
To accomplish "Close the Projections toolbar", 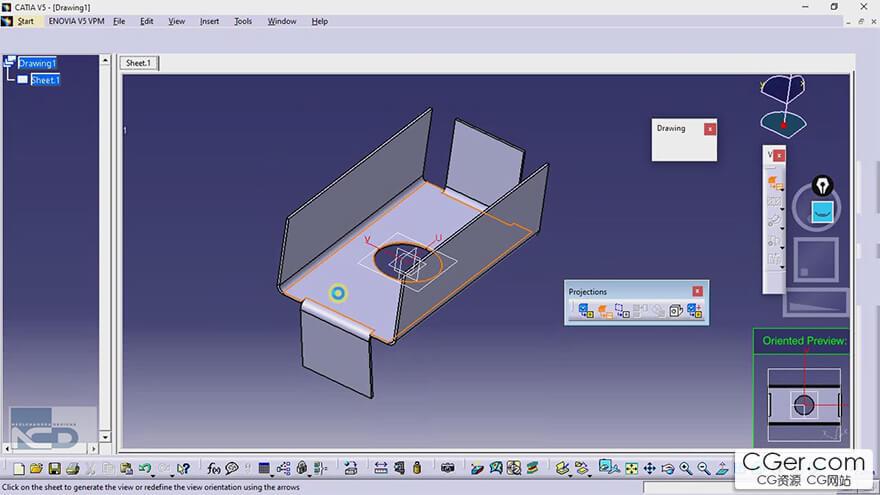I will pos(697,291).
